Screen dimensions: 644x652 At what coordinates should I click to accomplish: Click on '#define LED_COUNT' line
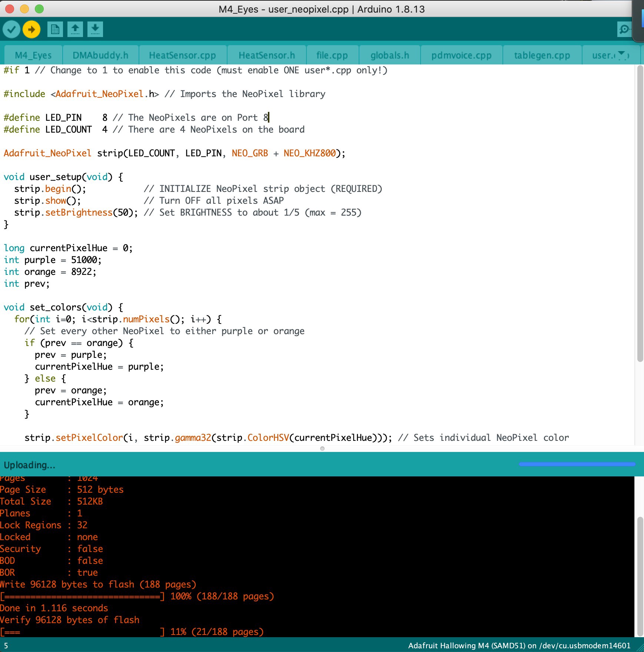coord(154,129)
